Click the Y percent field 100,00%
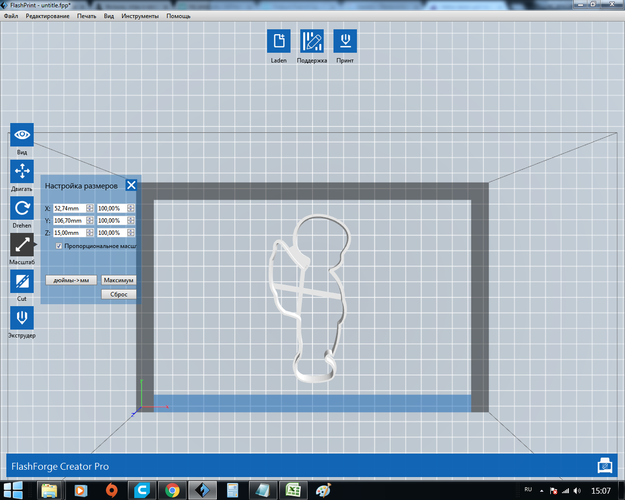The image size is (625, 500). [x=112, y=220]
